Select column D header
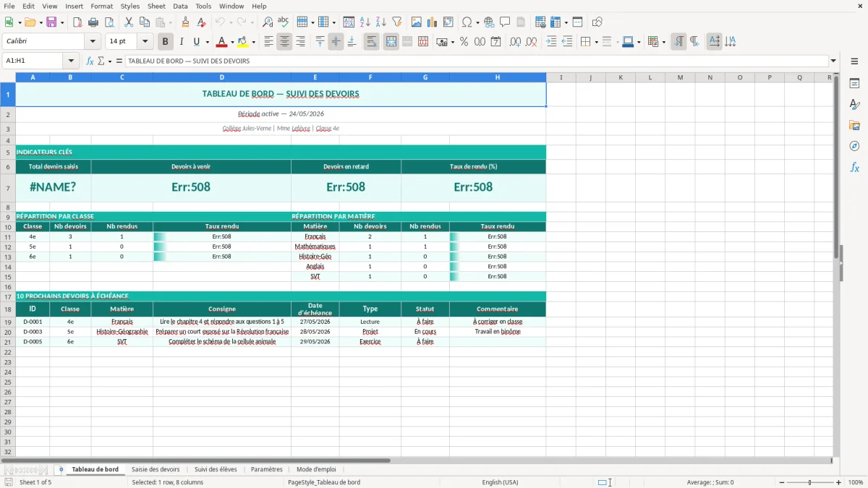Screen dimensions: 868x488 [x=222, y=77]
